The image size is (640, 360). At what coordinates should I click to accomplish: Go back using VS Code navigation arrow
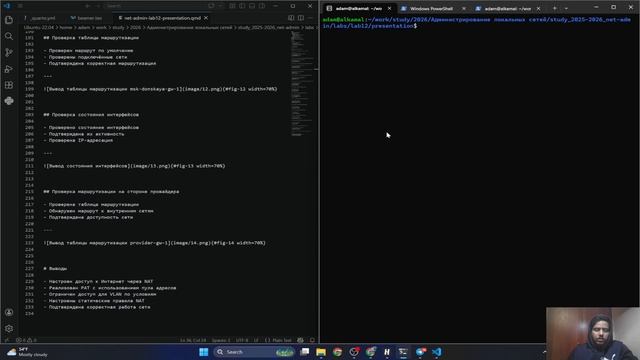87,6
